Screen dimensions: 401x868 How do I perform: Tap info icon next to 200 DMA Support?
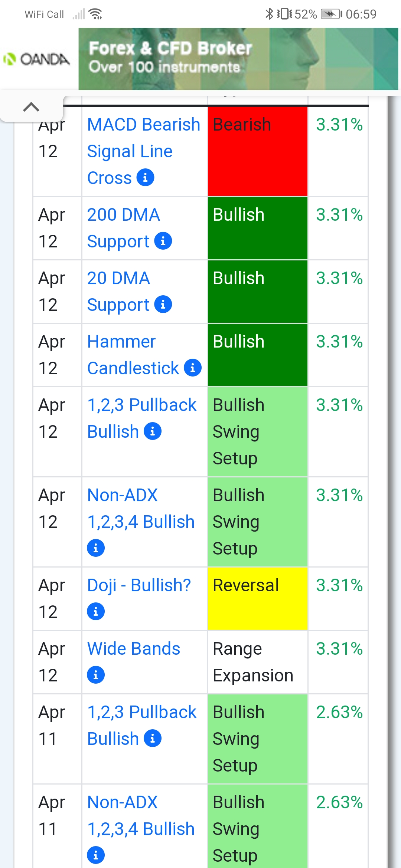pos(163,241)
